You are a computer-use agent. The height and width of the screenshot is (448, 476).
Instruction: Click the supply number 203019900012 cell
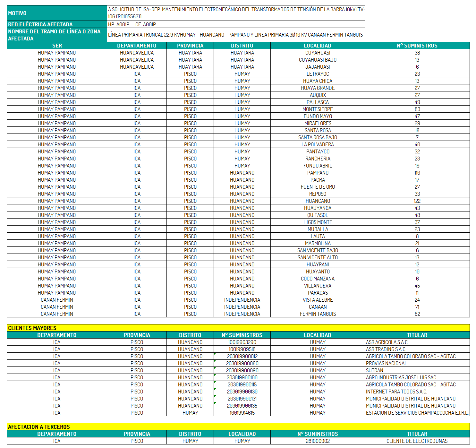[242, 356]
